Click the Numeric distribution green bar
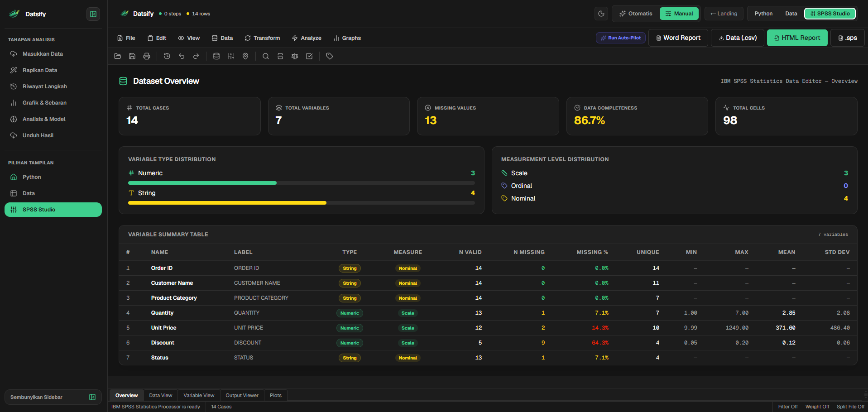The width and height of the screenshot is (868, 412). pyautogui.click(x=202, y=183)
